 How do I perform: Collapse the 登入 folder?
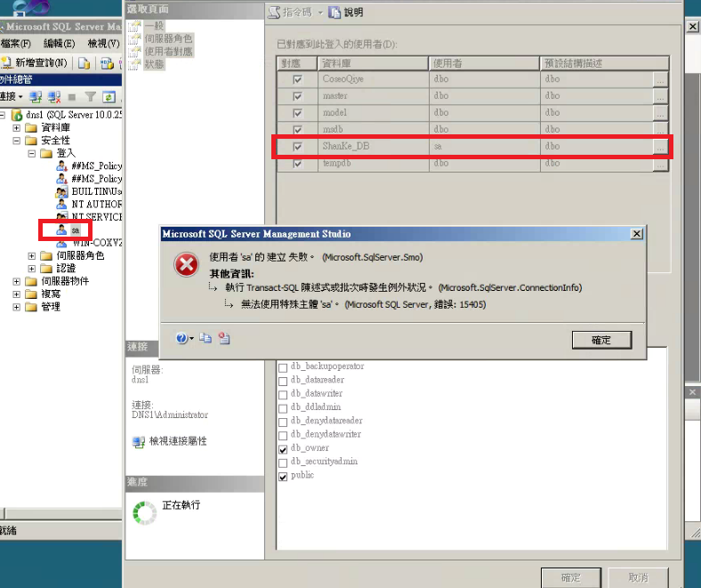click(32, 153)
